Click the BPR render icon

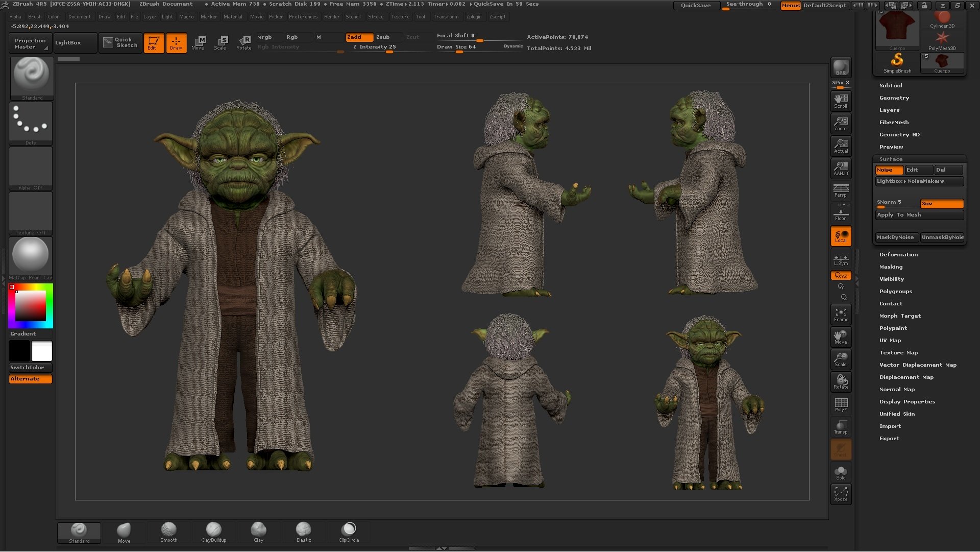point(841,67)
